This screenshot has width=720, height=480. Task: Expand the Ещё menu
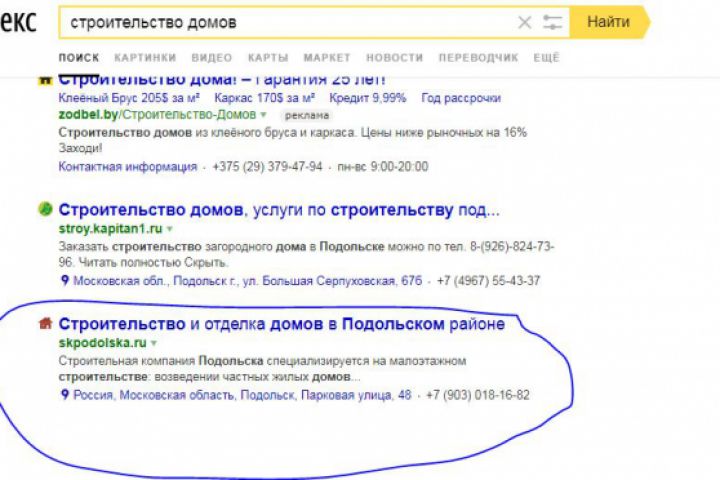click(546, 58)
